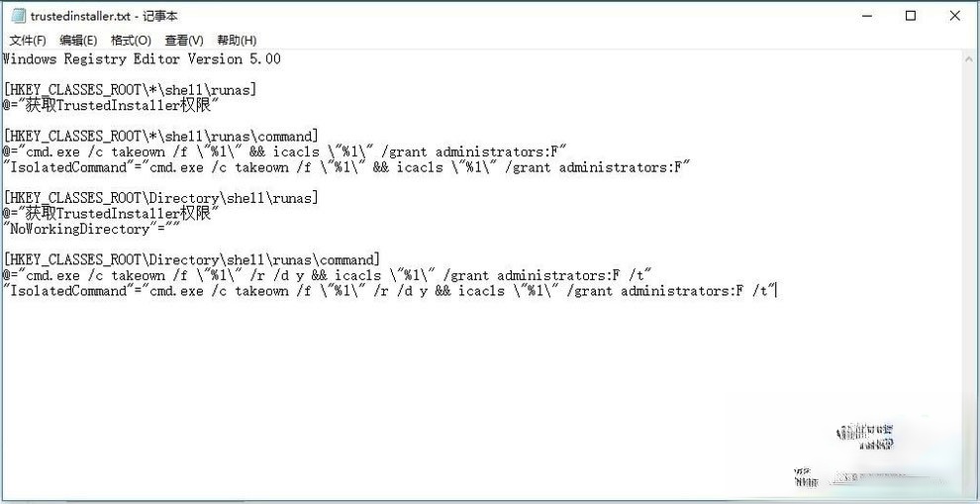Viewport: 980px width, 504px height.
Task: Minimize the Notepad window
Action: (x=867, y=16)
